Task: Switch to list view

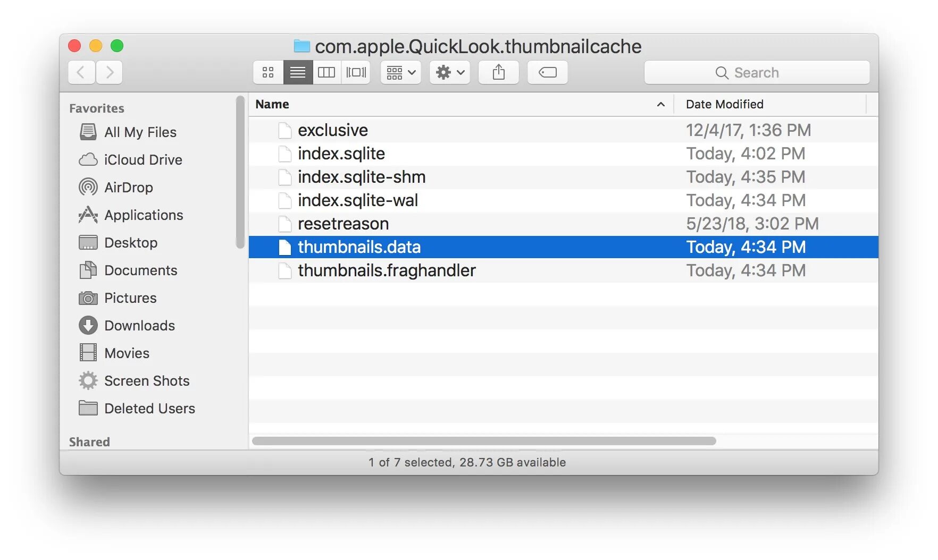Action: click(x=298, y=72)
